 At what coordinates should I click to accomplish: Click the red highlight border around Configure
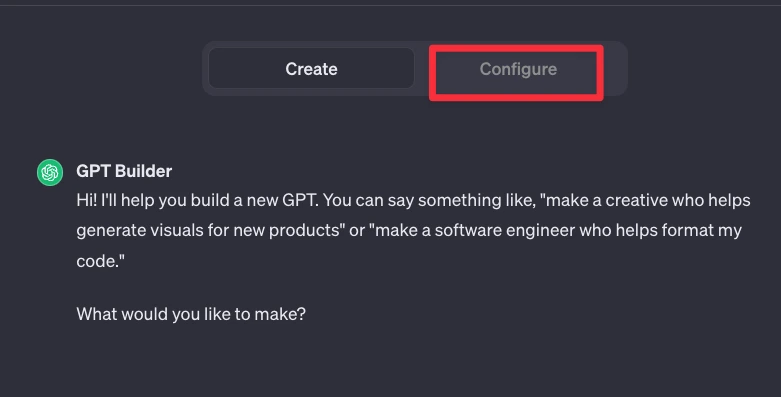[x=517, y=48]
